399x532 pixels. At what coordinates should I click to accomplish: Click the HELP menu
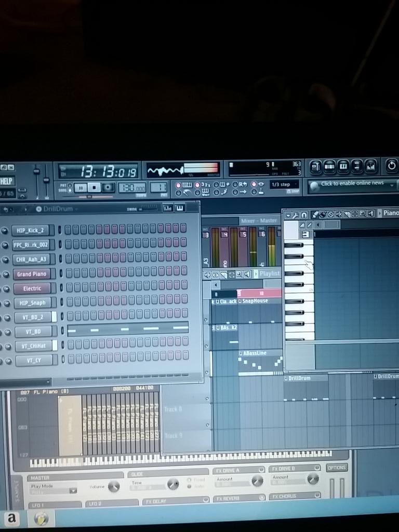pos(7,181)
